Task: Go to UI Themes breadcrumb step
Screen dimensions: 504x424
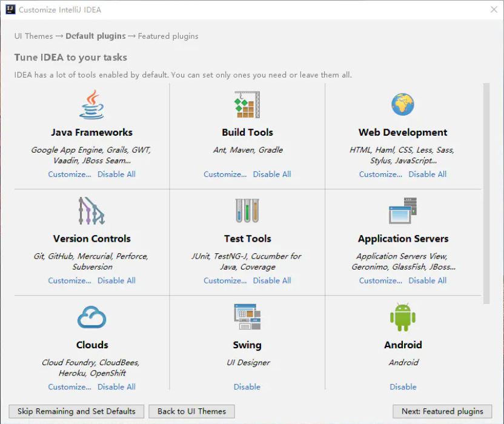Action: pos(33,36)
